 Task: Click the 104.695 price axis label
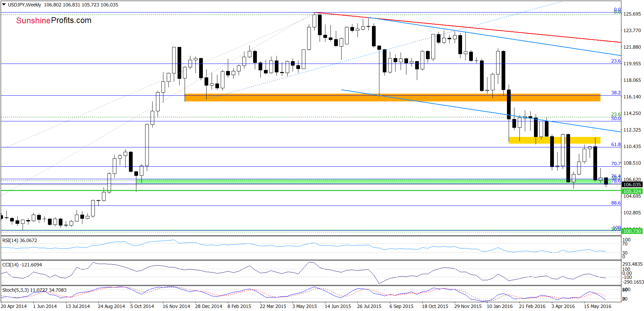point(632,196)
